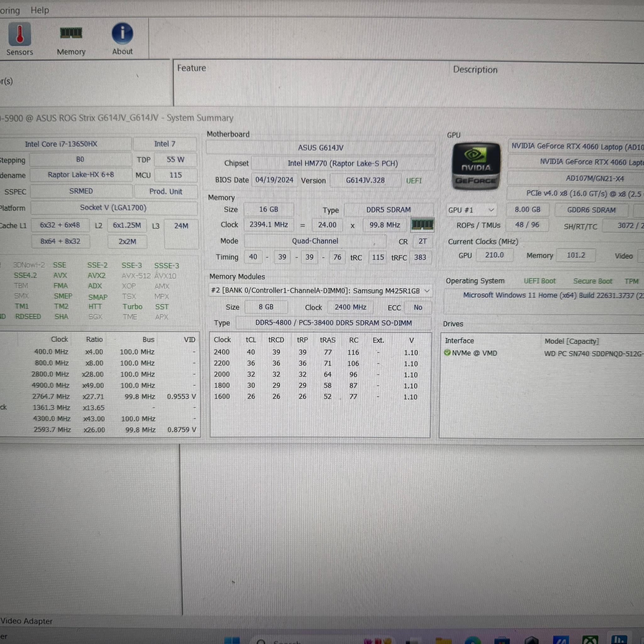Click the Ratio column header in CPU clocks table
Image resolution: width=644 pixels, height=644 pixels.
[94, 339]
